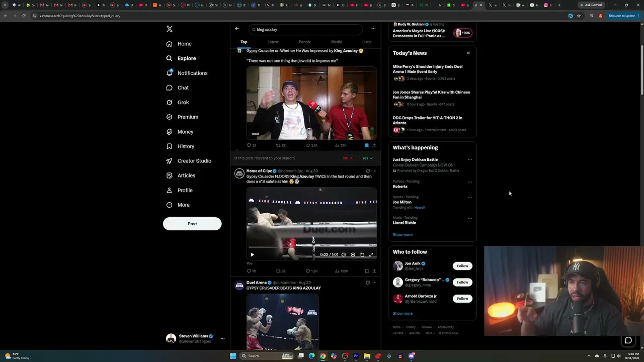Open three-dot menu on Home of Clipz post
This screenshot has height=362, width=644.
click(374, 171)
